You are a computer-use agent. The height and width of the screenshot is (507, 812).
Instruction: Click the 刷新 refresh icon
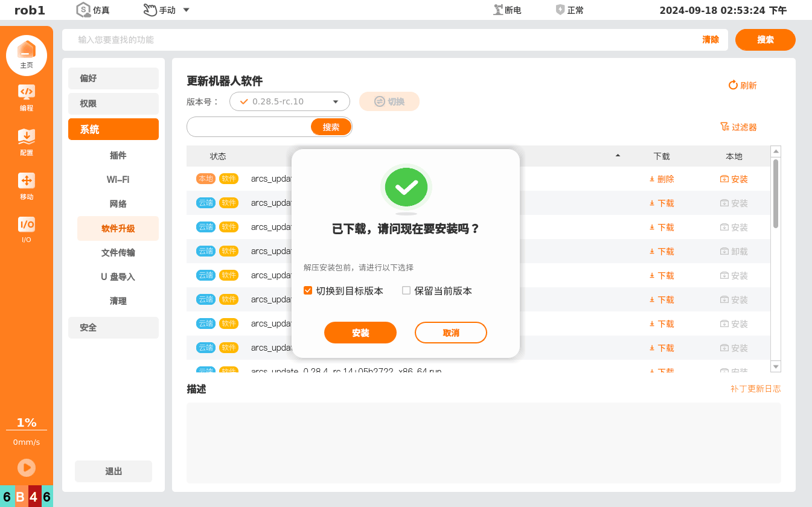pyautogui.click(x=733, y=85)
